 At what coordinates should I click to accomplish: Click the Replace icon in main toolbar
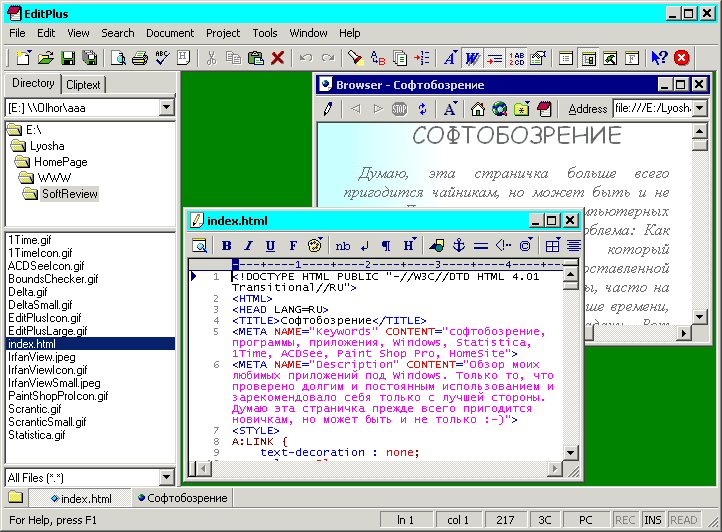(378, 58)
